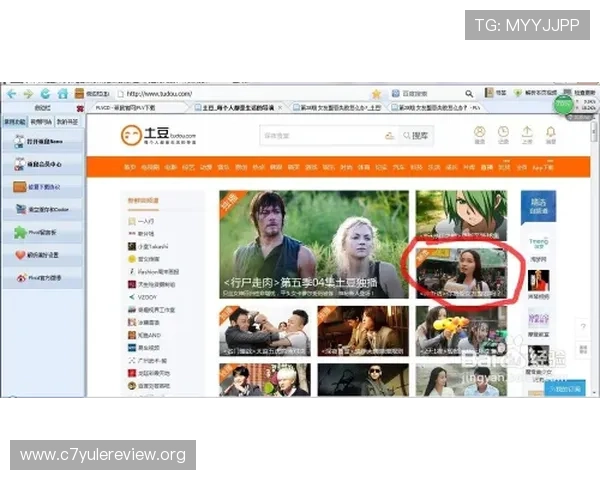Click the brown sidebar box icon in toolbar

(x=79, y=93)
